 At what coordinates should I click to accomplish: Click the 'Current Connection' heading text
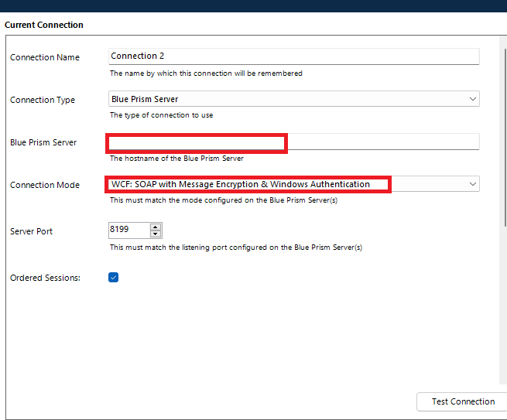point(44,25)
